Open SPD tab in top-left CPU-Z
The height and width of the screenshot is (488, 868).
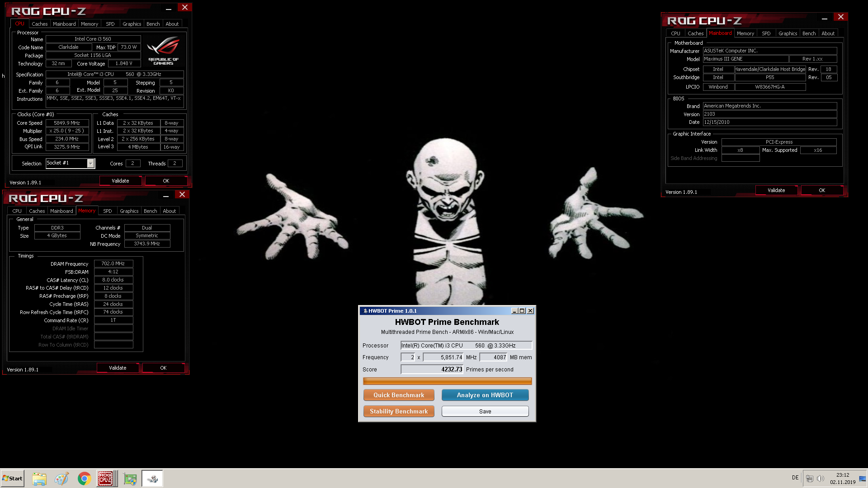(110, 24)
